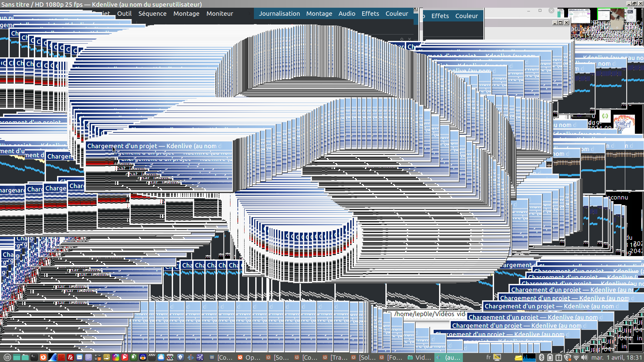This screenshot has width=644, height=362.
Task: Launch the terminal from the panel
Action: click(x=34, y=357)
